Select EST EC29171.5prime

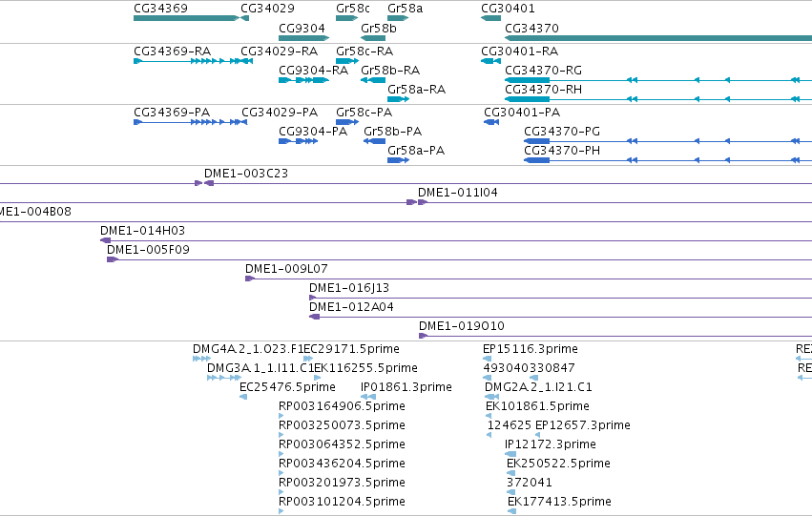[308, 358]
